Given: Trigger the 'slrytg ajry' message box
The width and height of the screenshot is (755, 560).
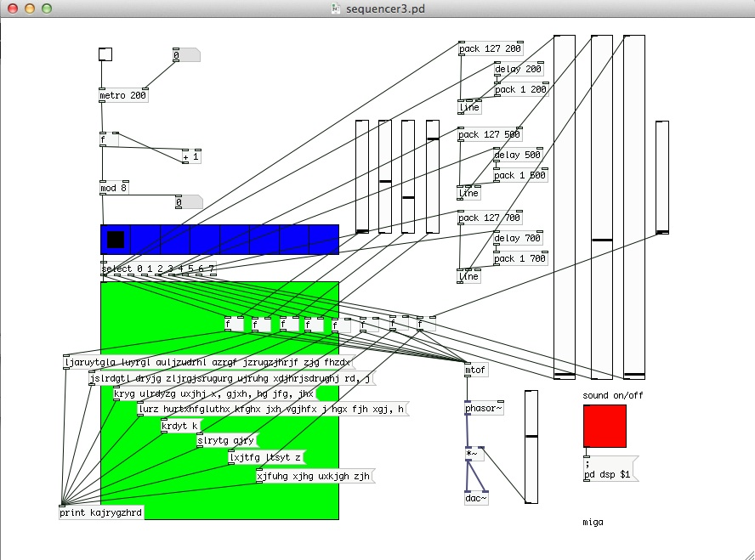Looking at the screenshot, I should click(226, 440).
